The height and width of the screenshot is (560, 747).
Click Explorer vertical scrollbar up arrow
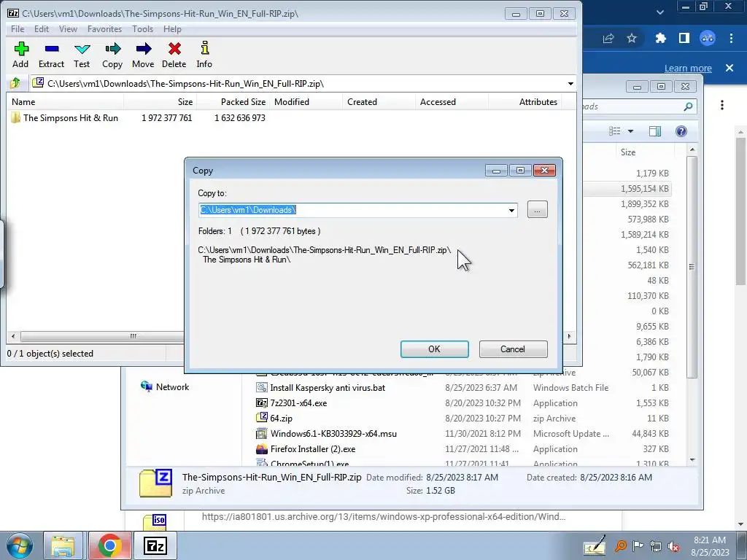coord(692,150)
